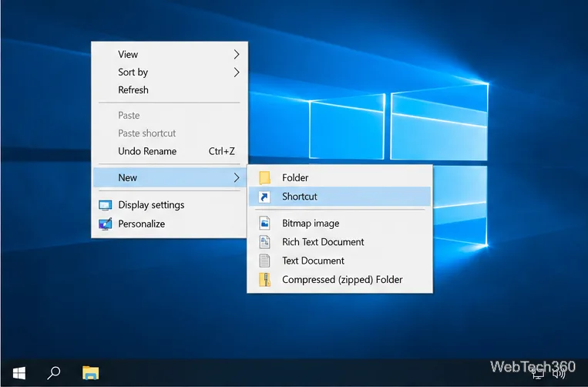Click the Personalize paintbrush icon
588x387 pixels.
pyautogui.click(x=105, y=224)
